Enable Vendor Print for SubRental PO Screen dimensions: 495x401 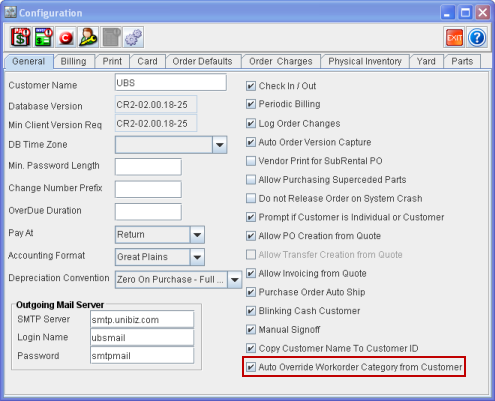click(x=251, y=161)
